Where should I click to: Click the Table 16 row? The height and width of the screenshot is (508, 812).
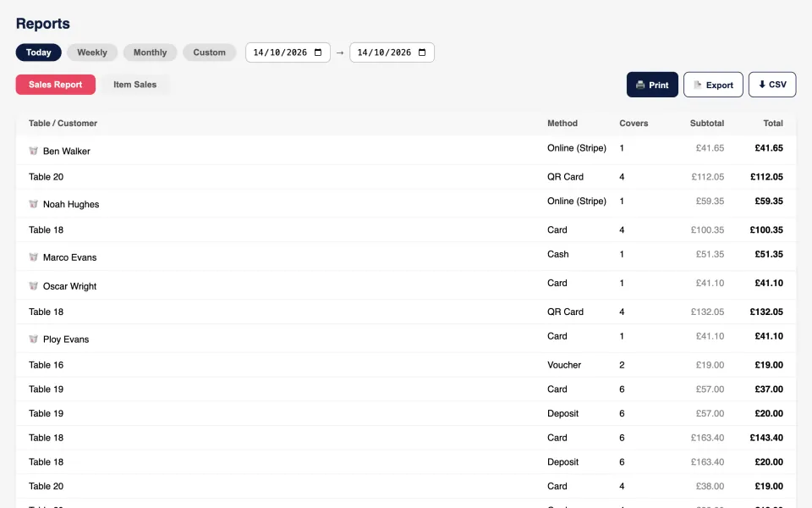[406, 365]
